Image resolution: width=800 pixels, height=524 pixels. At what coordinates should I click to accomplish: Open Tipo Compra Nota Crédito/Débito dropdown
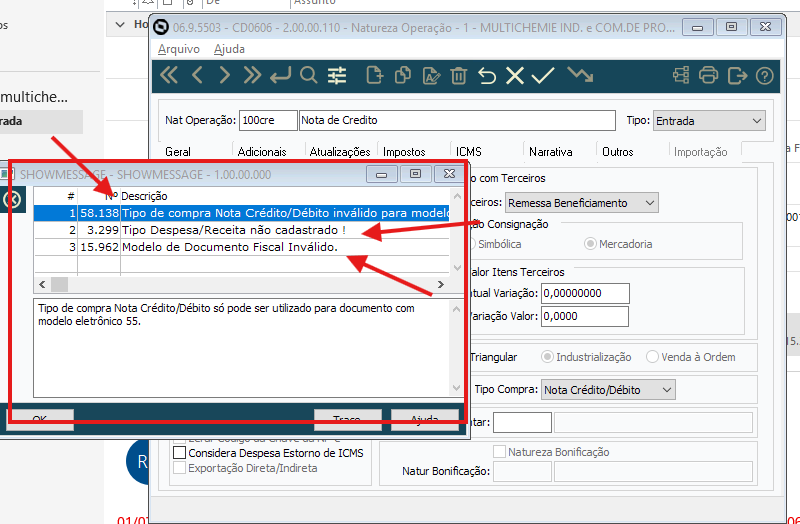coord(608,390)
